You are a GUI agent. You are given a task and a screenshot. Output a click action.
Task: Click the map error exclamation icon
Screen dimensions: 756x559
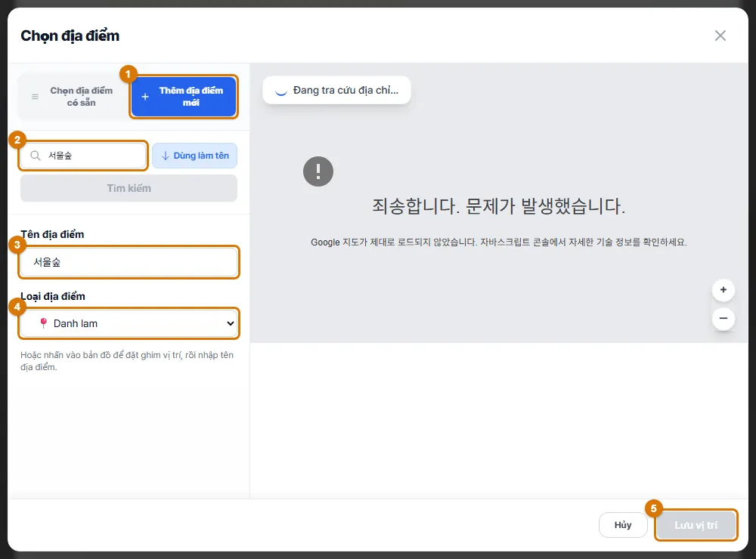click(318, 171)
